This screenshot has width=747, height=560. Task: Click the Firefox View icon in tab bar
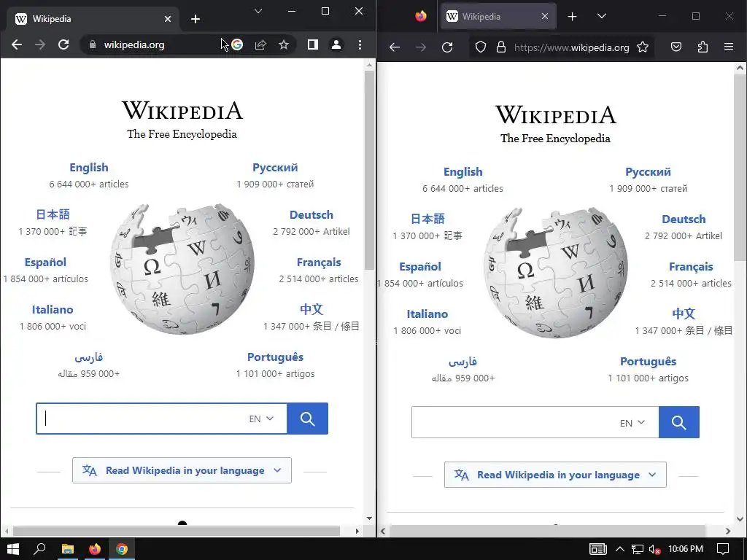(x=421, y=16)
